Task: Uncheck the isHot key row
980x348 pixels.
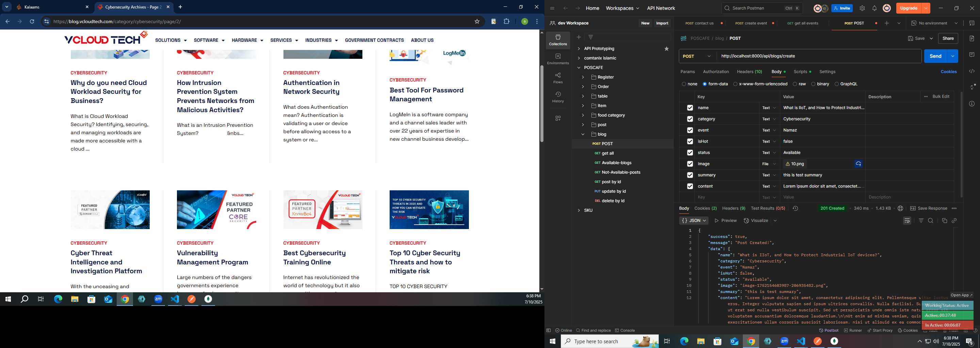Action: pos(690,141)
